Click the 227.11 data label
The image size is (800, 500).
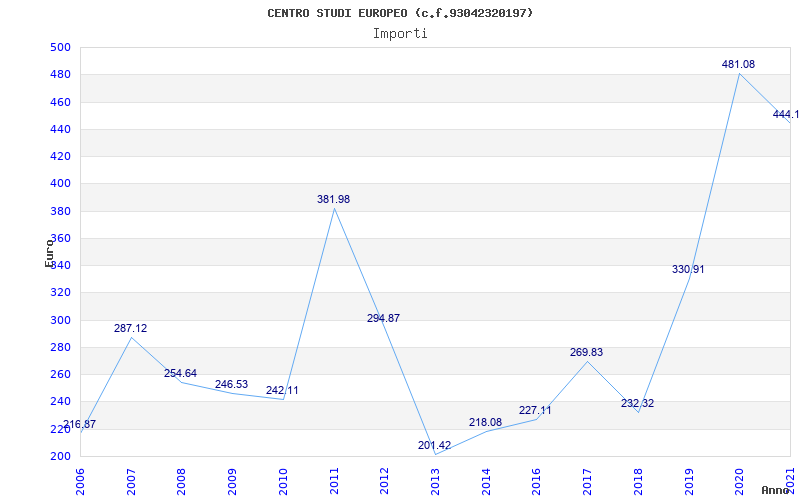(535, 410)
